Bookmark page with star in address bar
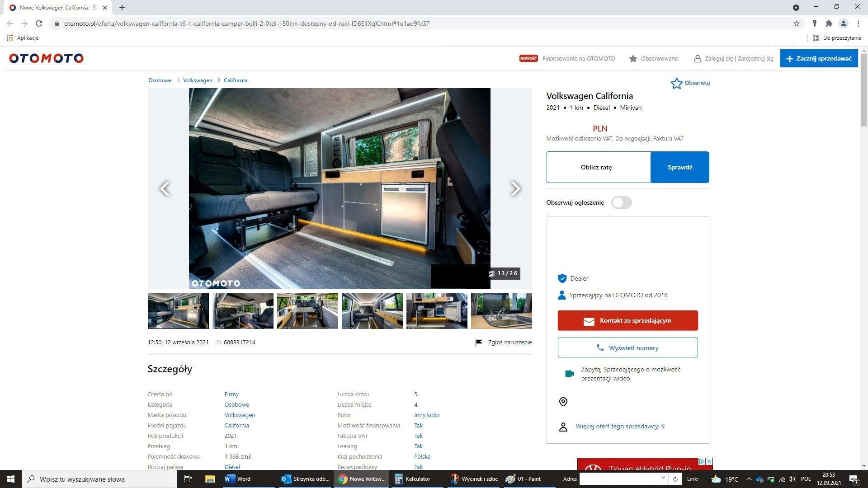 point(797,23)
